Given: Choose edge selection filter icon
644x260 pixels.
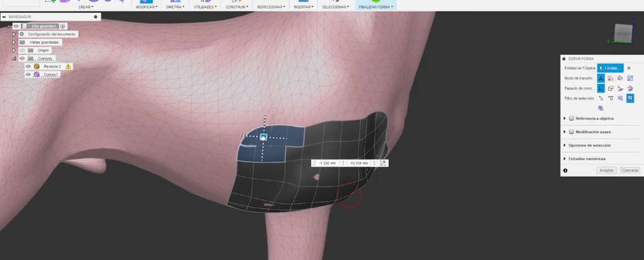Looking at the screenshot, I should (610, 98).
